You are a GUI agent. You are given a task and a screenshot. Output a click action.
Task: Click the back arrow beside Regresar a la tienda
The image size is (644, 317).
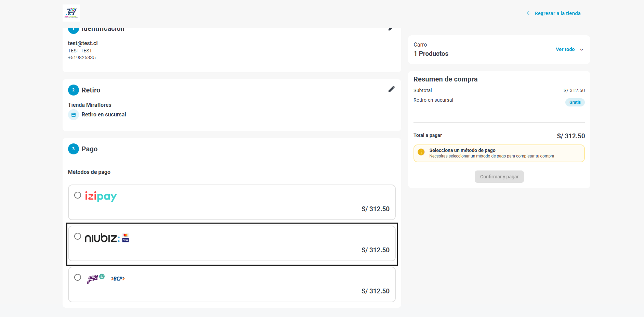pos(529,13)
